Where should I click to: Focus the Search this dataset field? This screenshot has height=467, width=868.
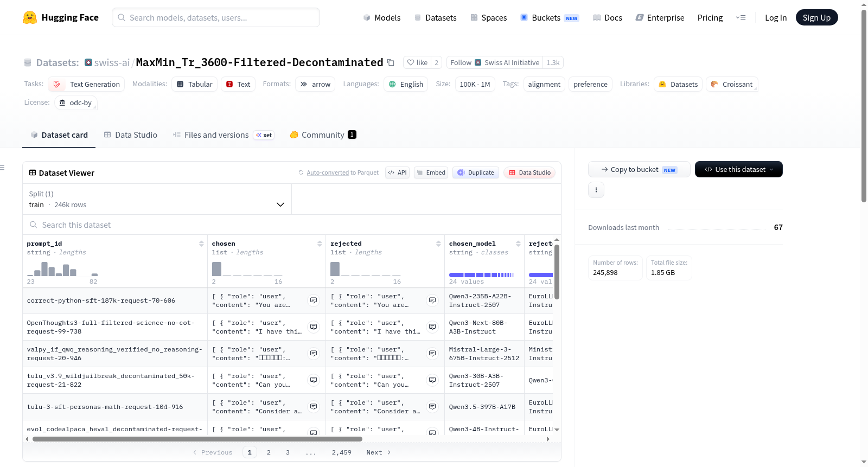(292, 225)
